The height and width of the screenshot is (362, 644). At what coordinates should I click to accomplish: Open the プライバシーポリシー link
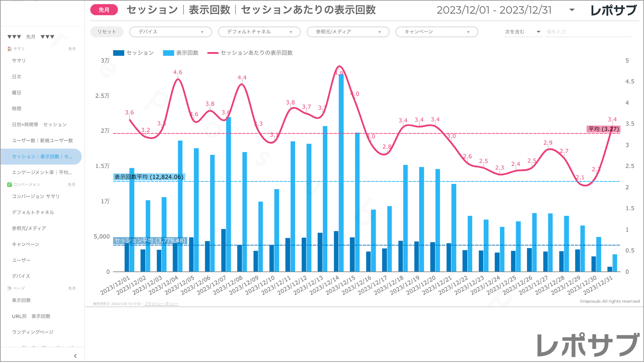(161, 304)
